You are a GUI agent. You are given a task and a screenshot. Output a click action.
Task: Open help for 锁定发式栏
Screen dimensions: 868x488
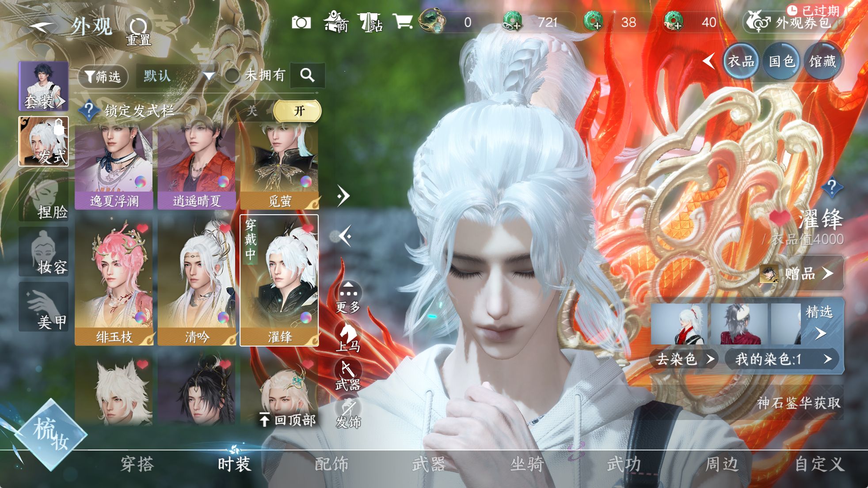point(88,110)
